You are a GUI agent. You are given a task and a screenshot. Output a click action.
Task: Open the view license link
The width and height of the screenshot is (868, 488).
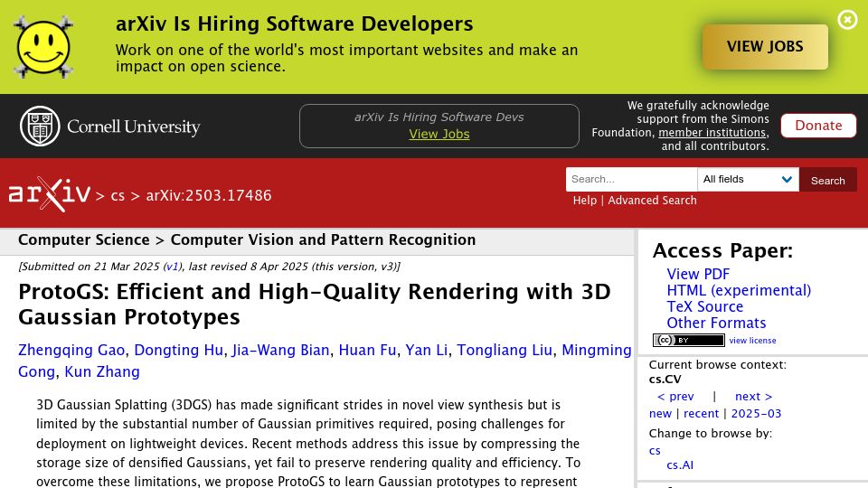click(752, 341)
